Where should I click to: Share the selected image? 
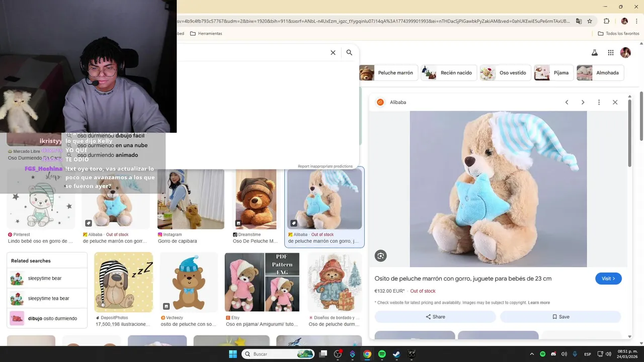[x=435, y=317]
